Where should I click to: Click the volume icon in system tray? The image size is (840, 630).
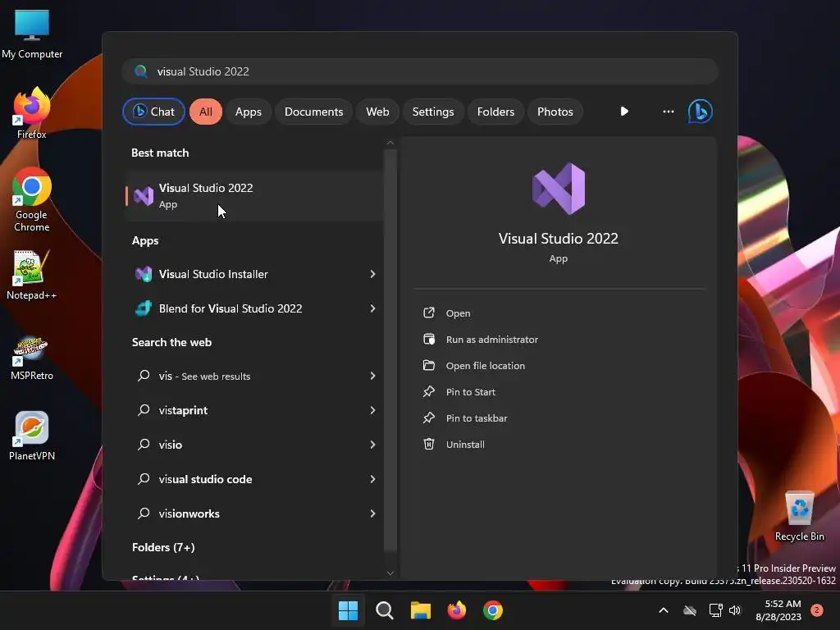(x=735, y=610)
